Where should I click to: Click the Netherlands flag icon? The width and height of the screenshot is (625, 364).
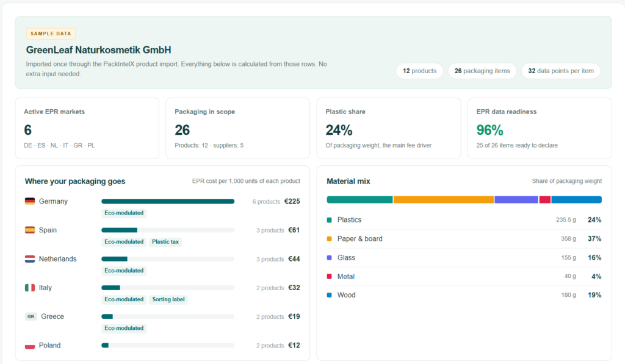(30, 259)
